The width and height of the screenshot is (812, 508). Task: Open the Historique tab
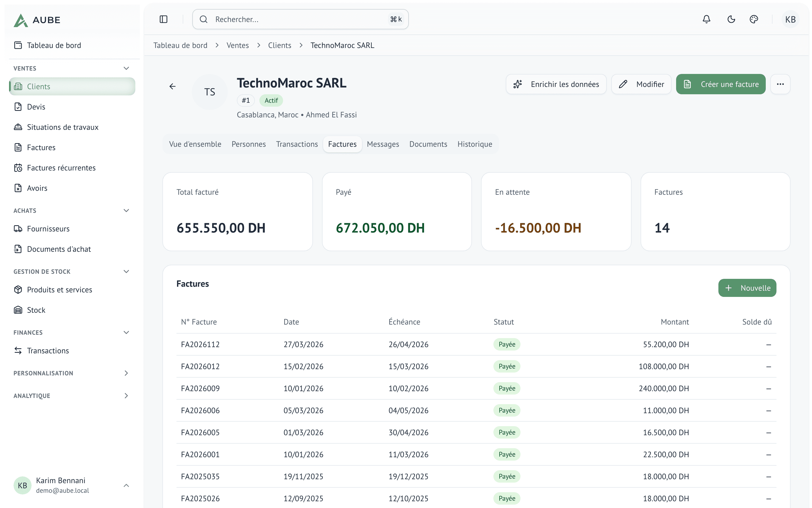coord(475,144)
